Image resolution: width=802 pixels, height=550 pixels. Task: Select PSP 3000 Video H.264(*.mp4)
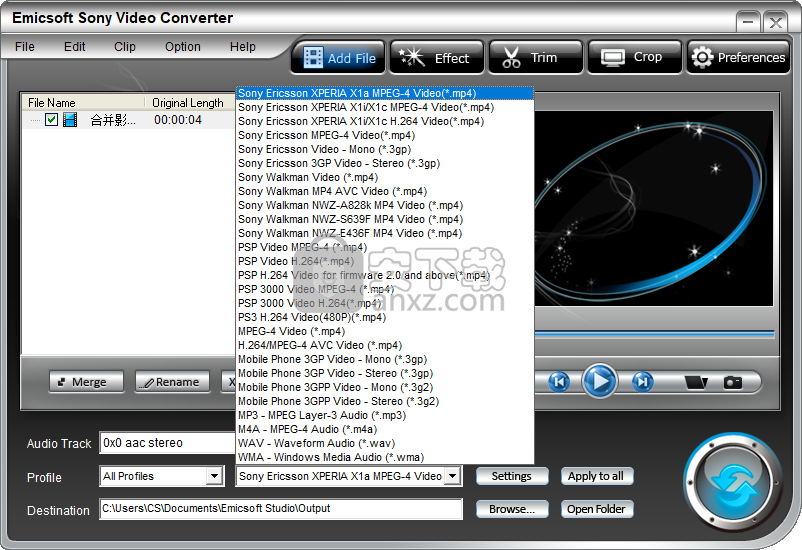[x=385, y=303]
